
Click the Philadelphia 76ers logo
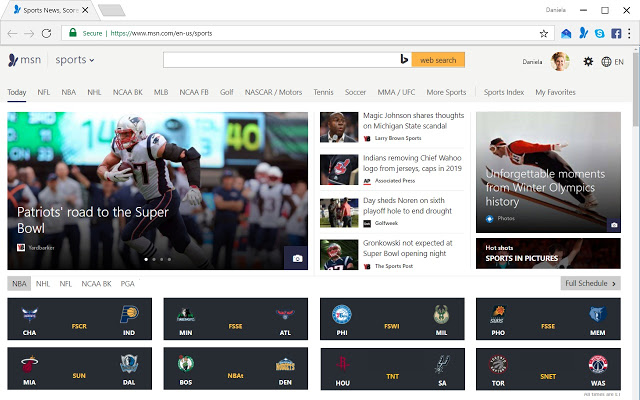point(342,314)
